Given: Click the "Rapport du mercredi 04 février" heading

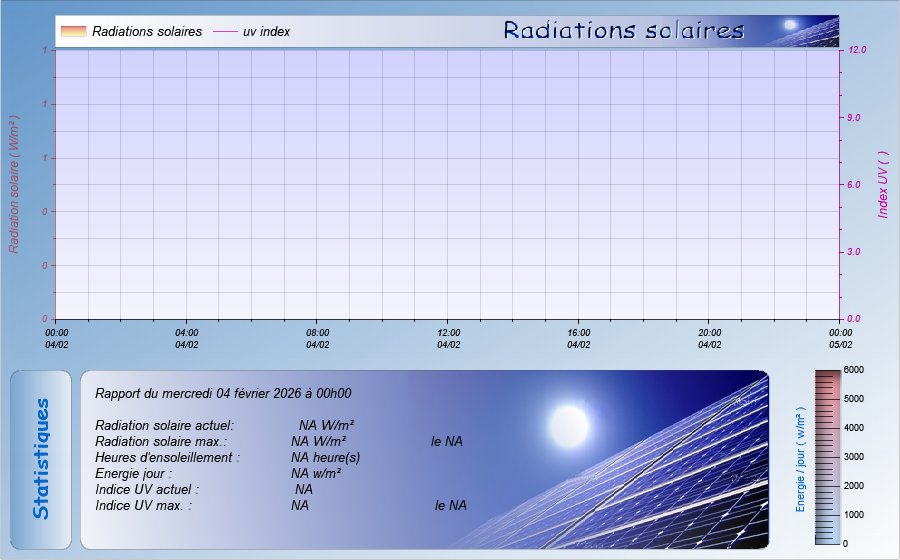Looking at the screenshot, I should 223,394.
